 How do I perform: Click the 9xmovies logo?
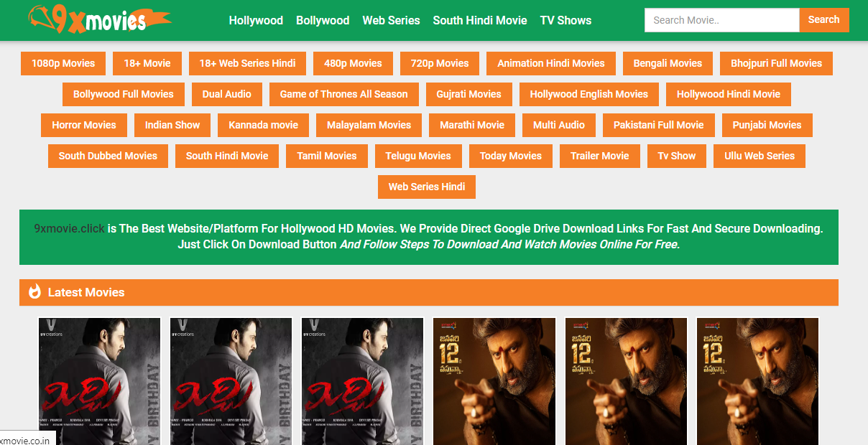point(88,19)
